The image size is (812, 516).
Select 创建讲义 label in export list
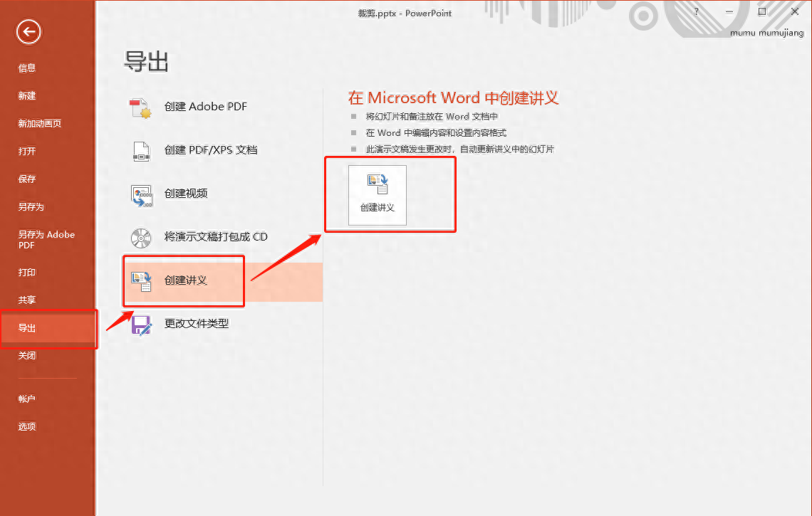coord(186,280)
